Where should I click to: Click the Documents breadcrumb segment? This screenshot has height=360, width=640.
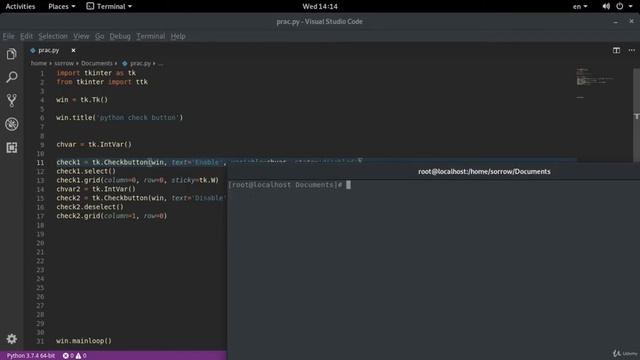click(96, 63)
